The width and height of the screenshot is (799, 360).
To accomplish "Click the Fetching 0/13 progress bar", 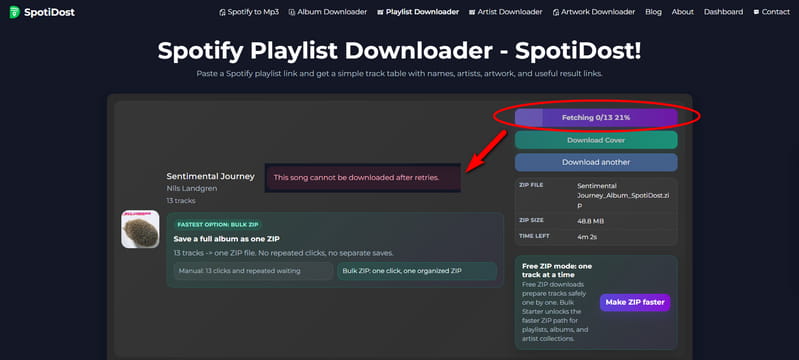I will (x=596, y=117).
